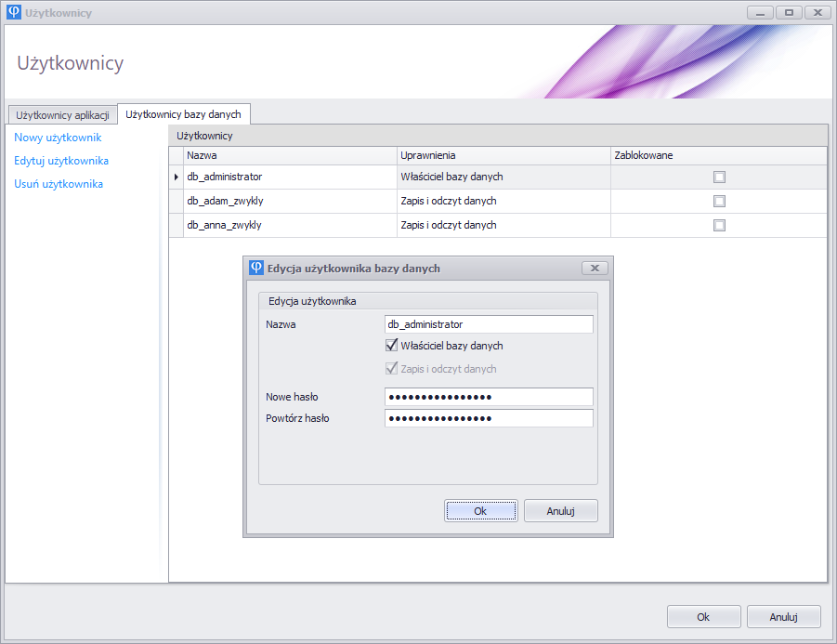Switch to the Użytkownicy aplikacji tab
Viewport: 837px width, 644px height.
point(62,115)
